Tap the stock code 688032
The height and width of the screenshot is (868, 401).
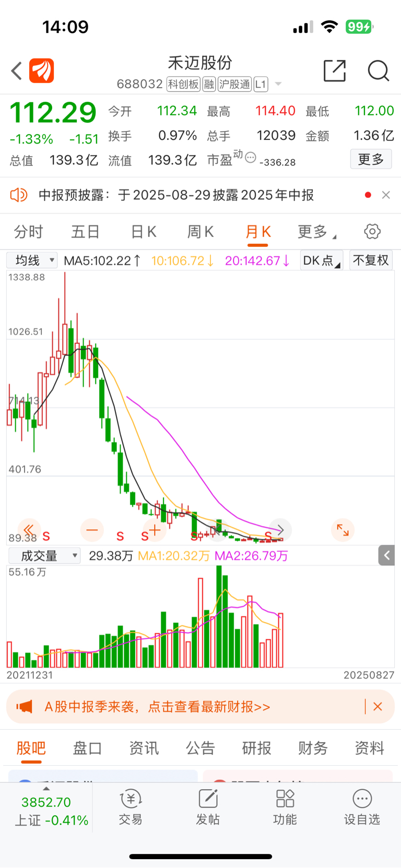(140, 84)
